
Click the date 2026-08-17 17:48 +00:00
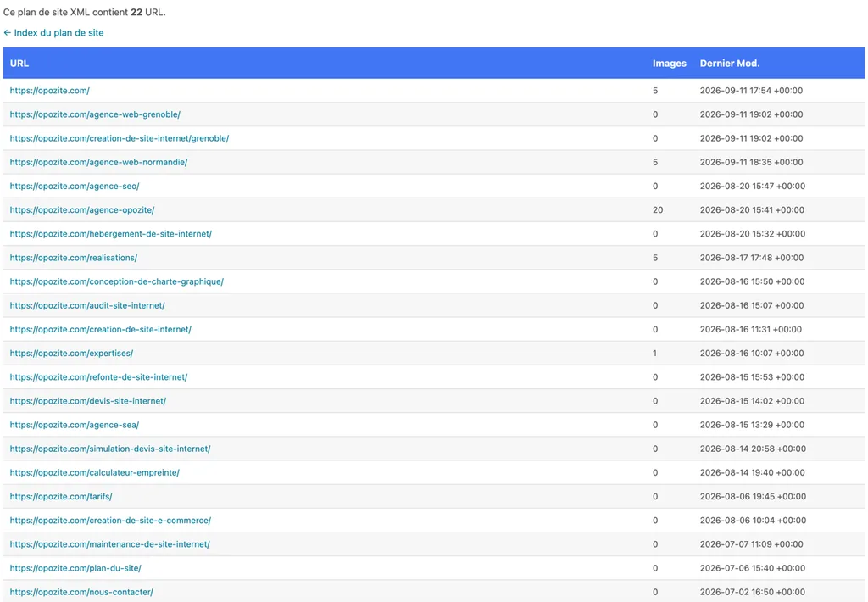(x=752, y=257)
